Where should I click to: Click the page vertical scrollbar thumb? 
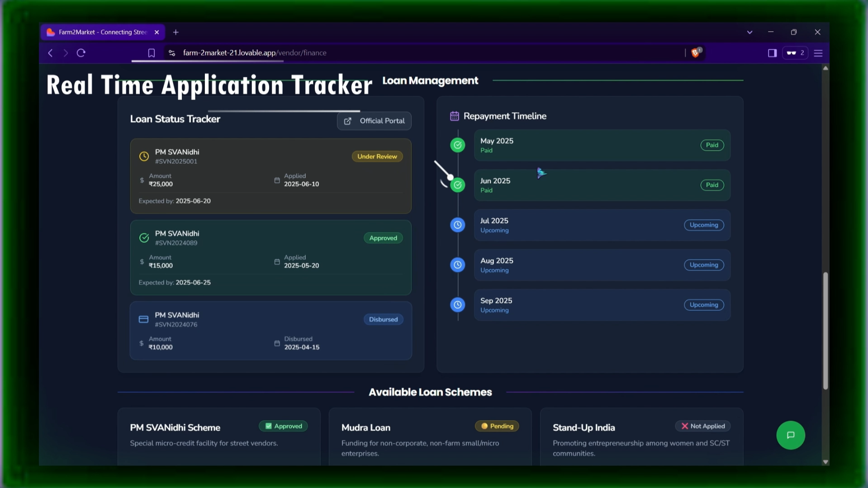(x=825, y=330)
